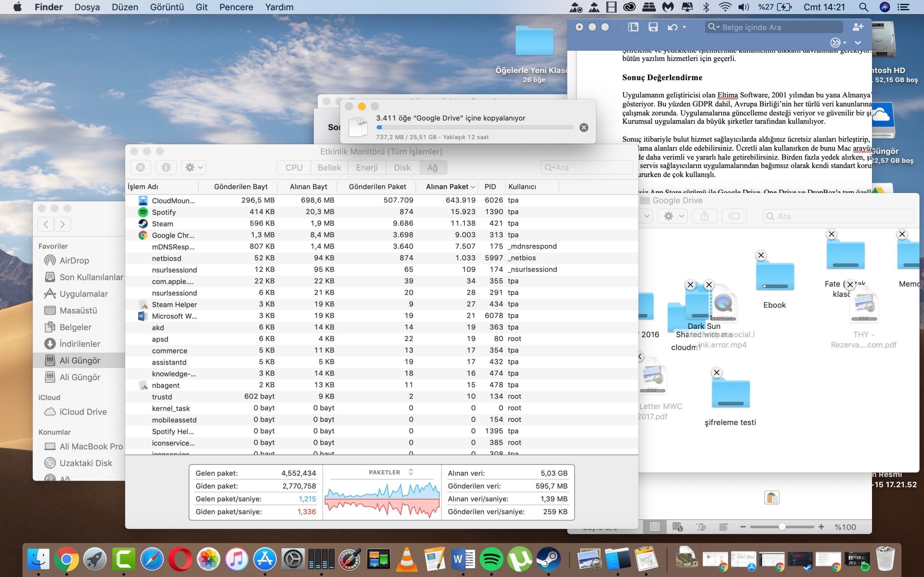Click the Word save document icon
The image size is (924, 577).
pos(653,27)
